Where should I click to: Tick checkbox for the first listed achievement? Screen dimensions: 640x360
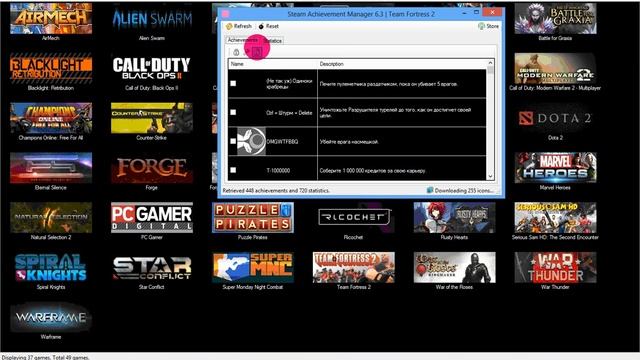click(x=233, y=83)
